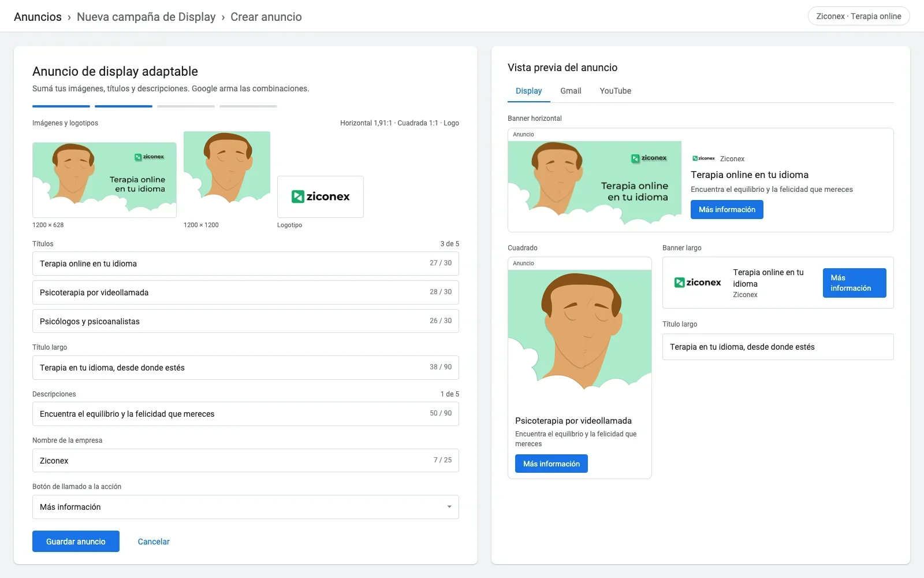
Task: Edit the title 'Psicoterapia por videollamada'
Action: (245, 292)
